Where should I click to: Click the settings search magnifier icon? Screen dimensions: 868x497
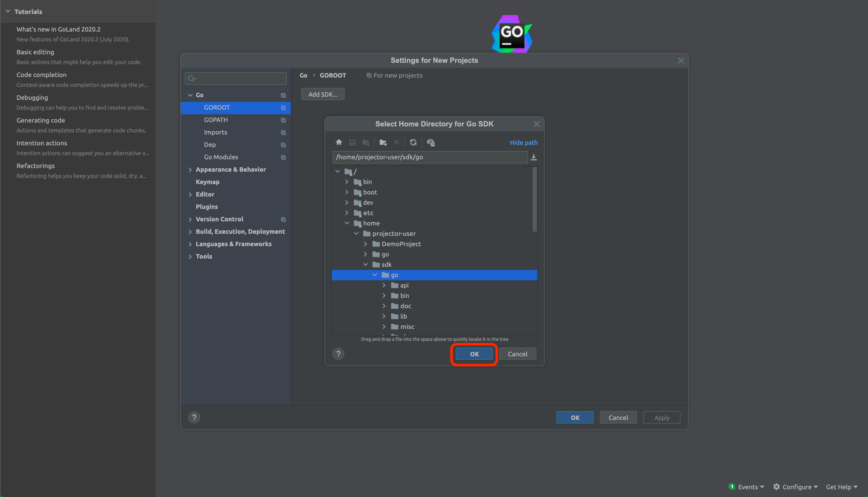192,79
